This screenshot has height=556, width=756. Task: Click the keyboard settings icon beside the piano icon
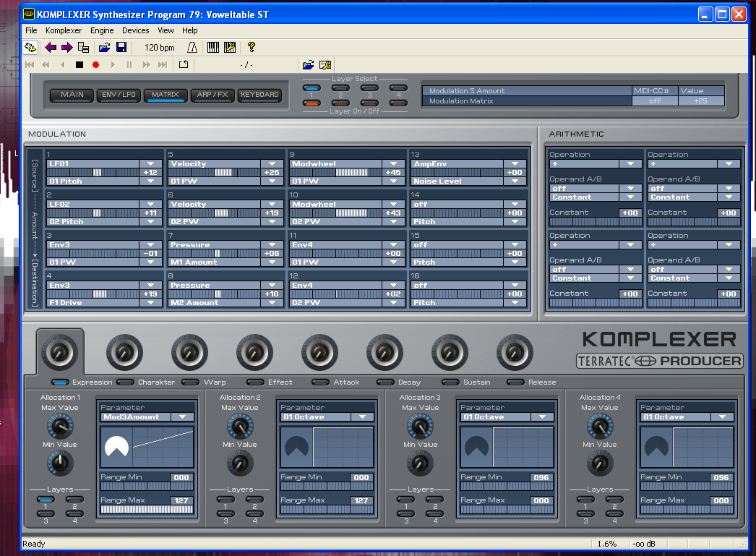coord(230,47)
